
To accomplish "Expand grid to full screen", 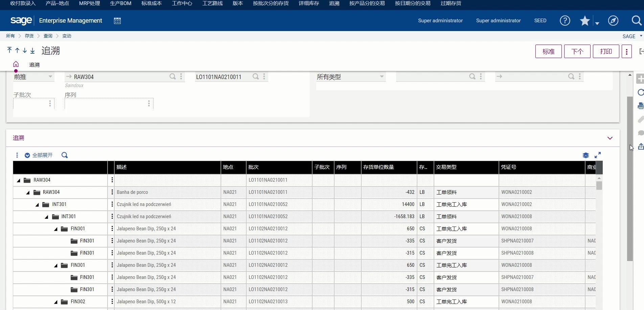I will [598, 155].
